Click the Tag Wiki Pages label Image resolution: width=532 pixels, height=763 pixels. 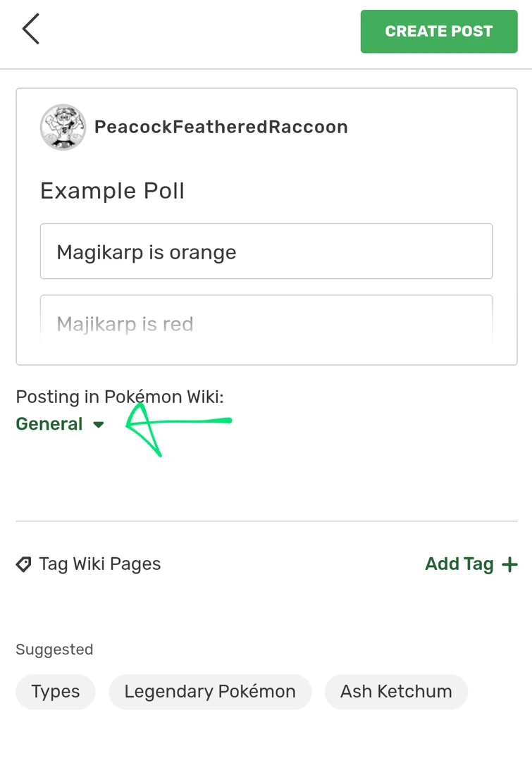[100, 564]
